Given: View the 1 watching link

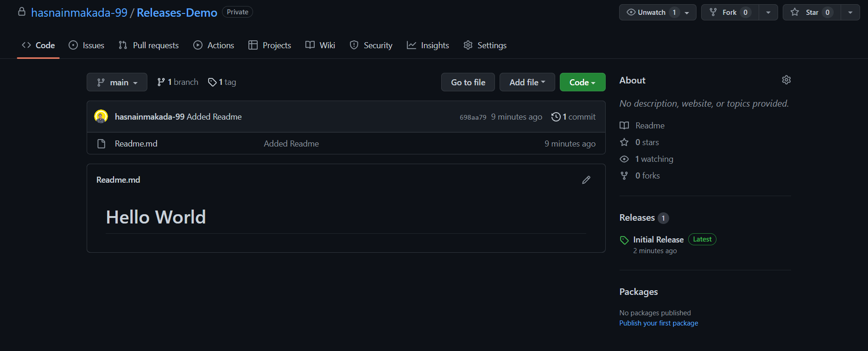Looking at the screenshot, I should (x=654, y=159).
